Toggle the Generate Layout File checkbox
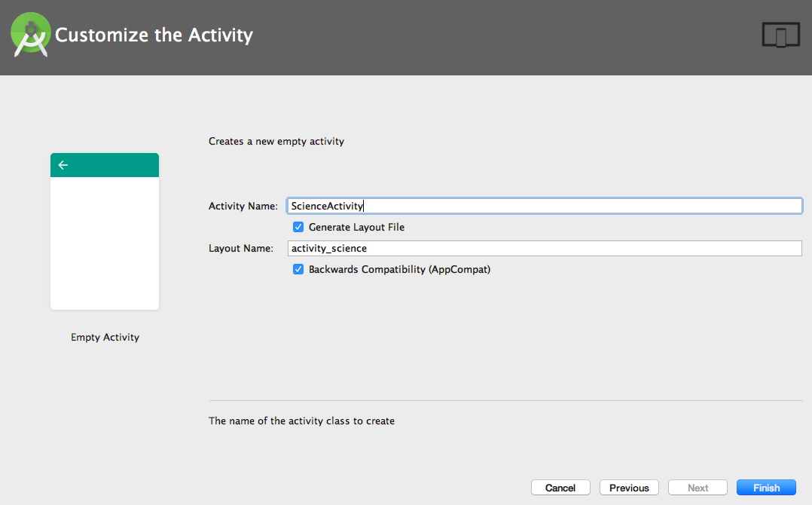 [298, 227]
